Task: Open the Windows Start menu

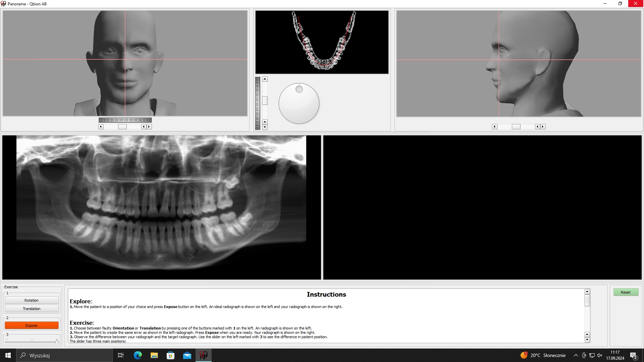Action: click(x=8, y=355)
